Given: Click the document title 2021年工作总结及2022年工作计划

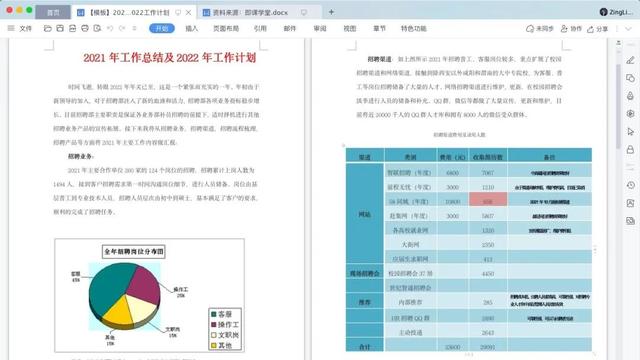Looking at the screenshot, I should (x=169, y=58).
